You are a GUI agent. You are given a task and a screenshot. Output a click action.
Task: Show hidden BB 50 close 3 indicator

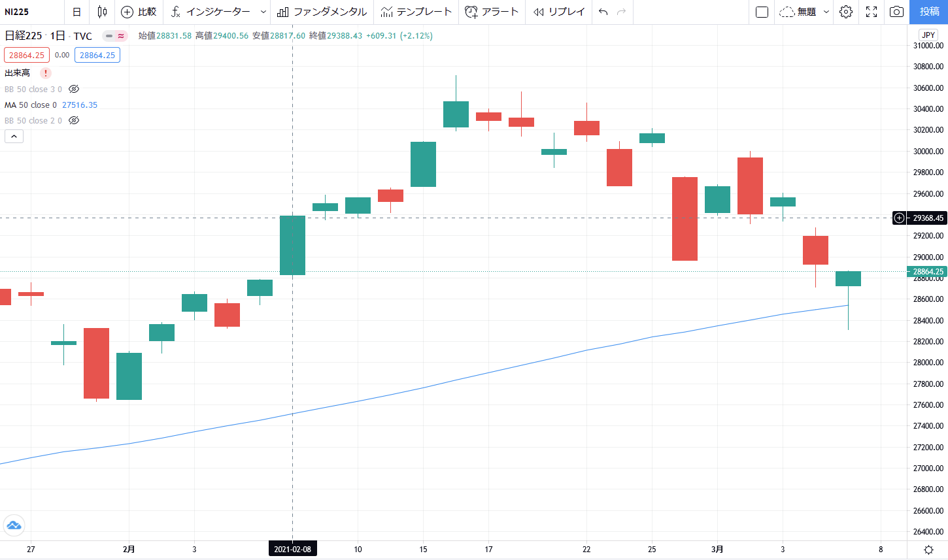(74, 89)
